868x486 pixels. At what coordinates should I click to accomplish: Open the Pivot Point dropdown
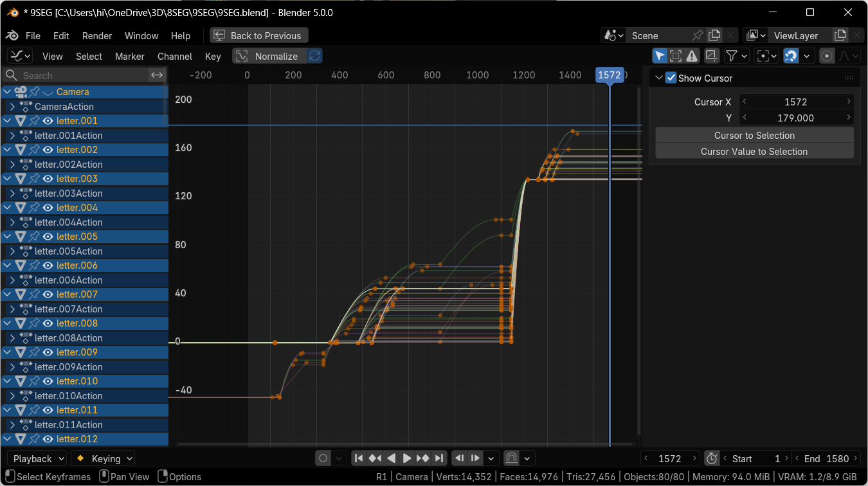pos(765,56)
